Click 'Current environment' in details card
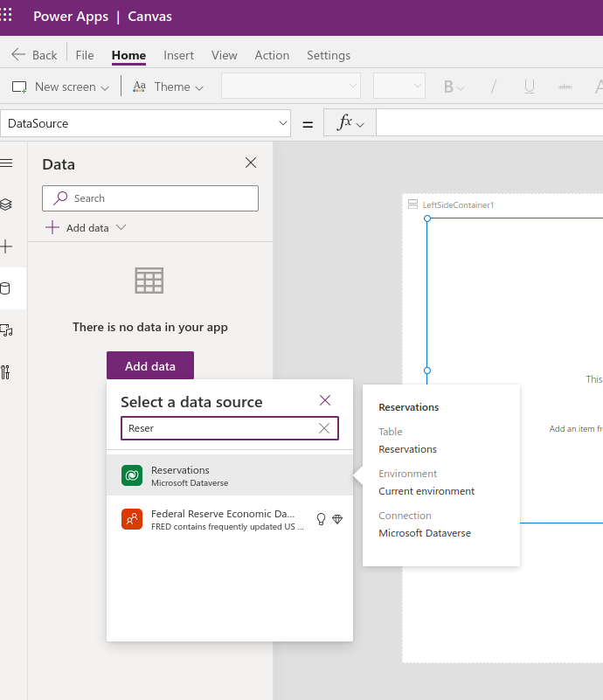This screenshot has width=603, height=700. pyautogui.click(x=426, y=491)
